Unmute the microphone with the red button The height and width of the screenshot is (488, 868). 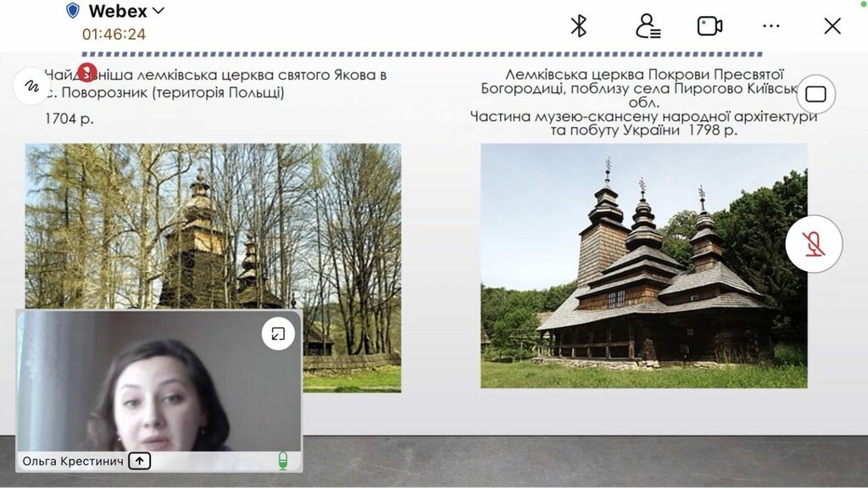pos(814,244)
